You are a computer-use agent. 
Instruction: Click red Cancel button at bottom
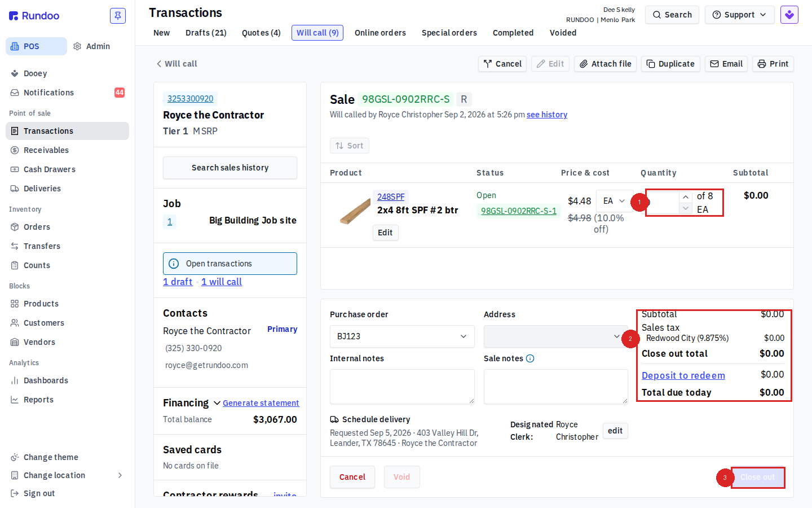point(352,477)
